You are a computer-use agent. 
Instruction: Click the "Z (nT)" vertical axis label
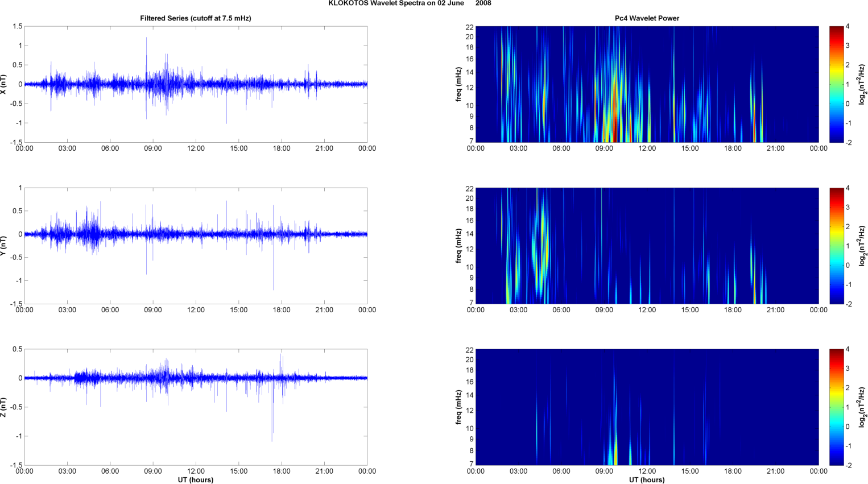coord(3,407)
